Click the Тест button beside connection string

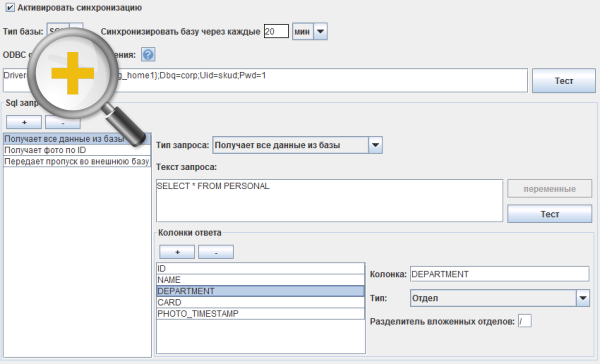point(564,81)
